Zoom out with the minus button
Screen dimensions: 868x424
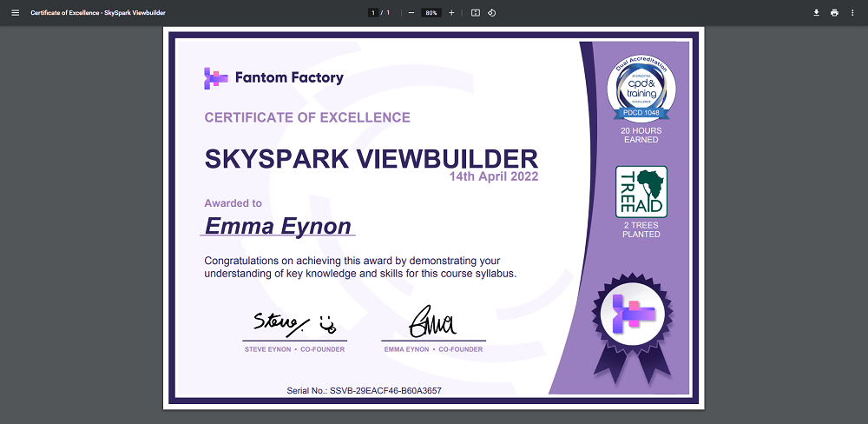click(x=411, y=13)
